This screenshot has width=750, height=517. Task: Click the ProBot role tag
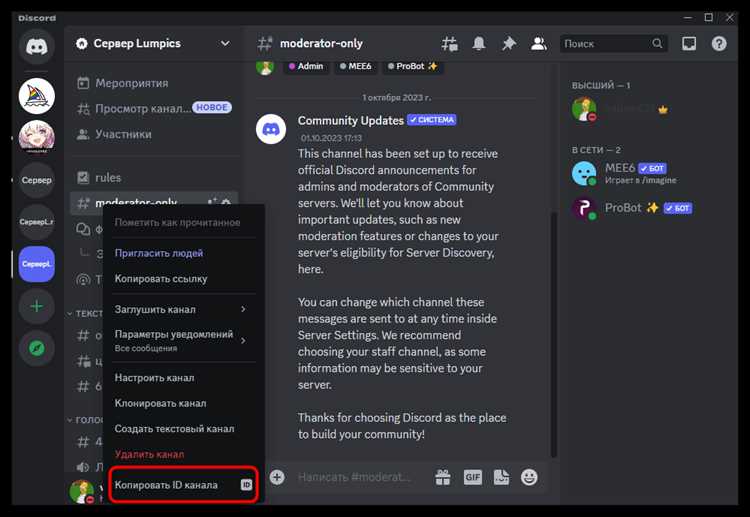coord(413,66)
